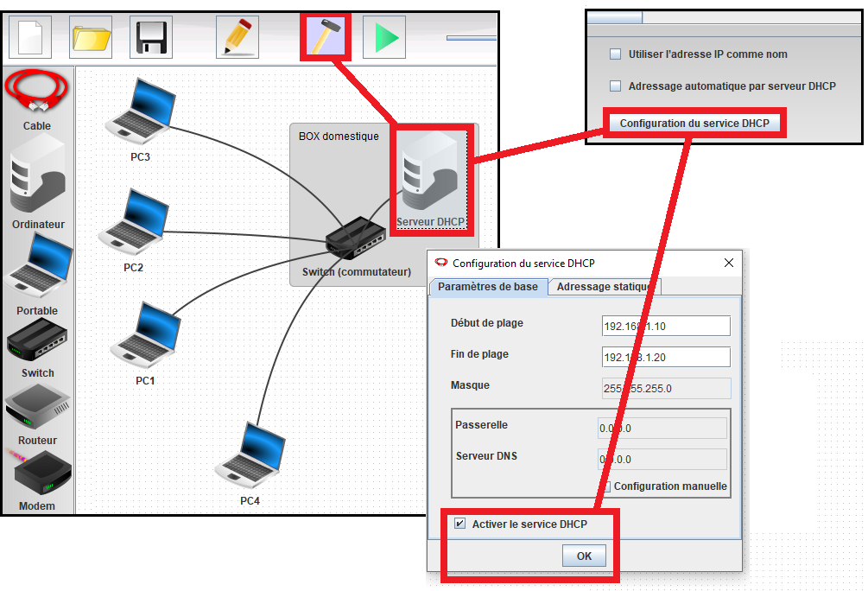This screenshot has height=591, width=868.
Task: Open a project with the folder icon
Action: click(x=91, y=38)
